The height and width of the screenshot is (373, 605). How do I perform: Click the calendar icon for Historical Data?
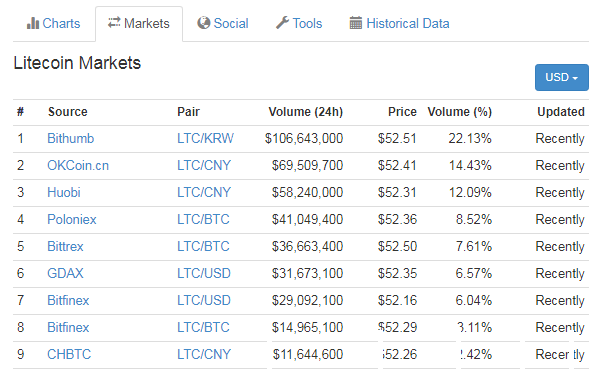click(356, 23)
